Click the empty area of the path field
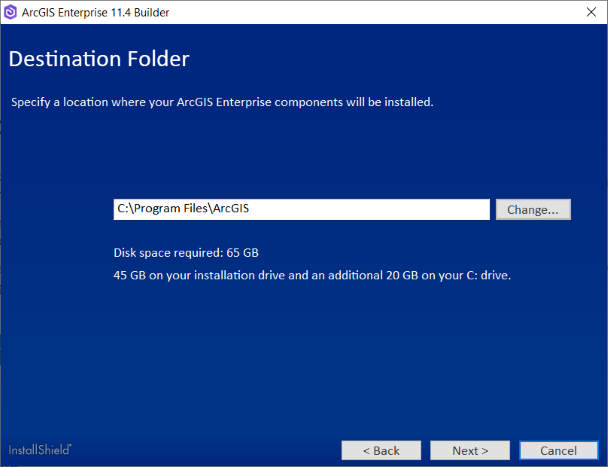 point(380,209)
